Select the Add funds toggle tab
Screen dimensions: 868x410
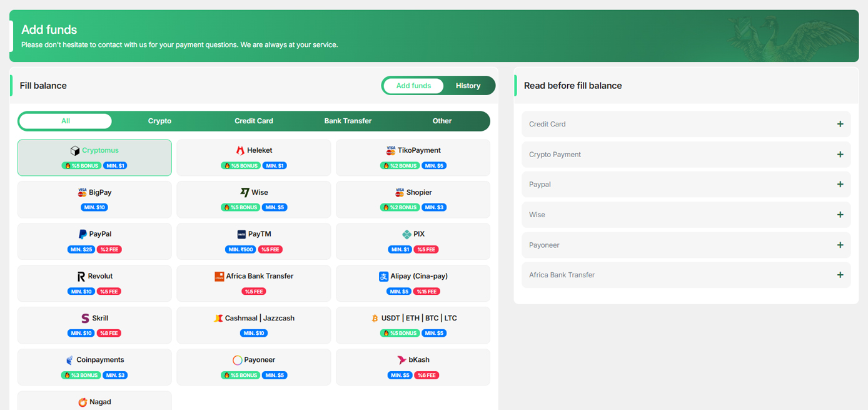coord(413,86)
